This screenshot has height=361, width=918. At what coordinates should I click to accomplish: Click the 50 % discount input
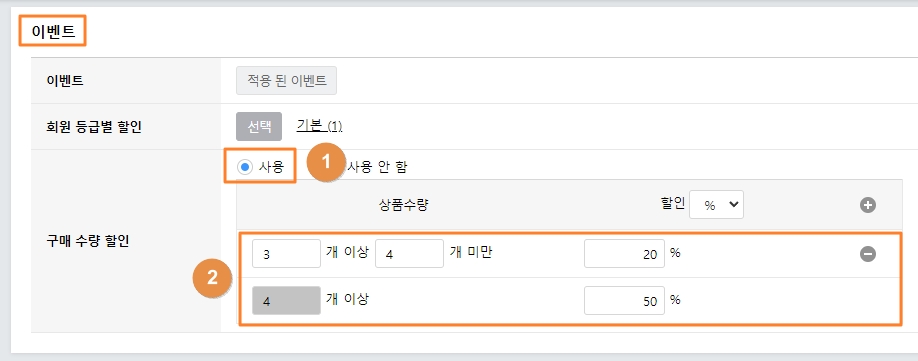tap(624, 300)
